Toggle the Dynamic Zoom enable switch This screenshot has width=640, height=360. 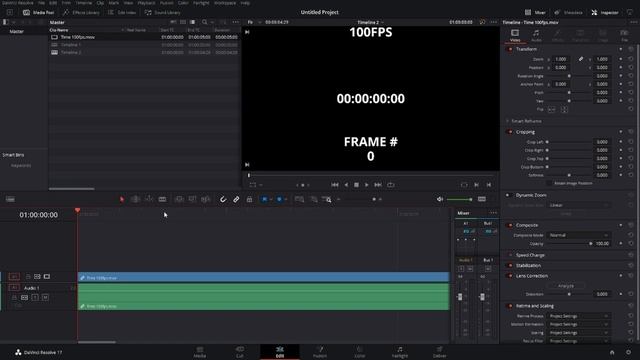point(508,195)
